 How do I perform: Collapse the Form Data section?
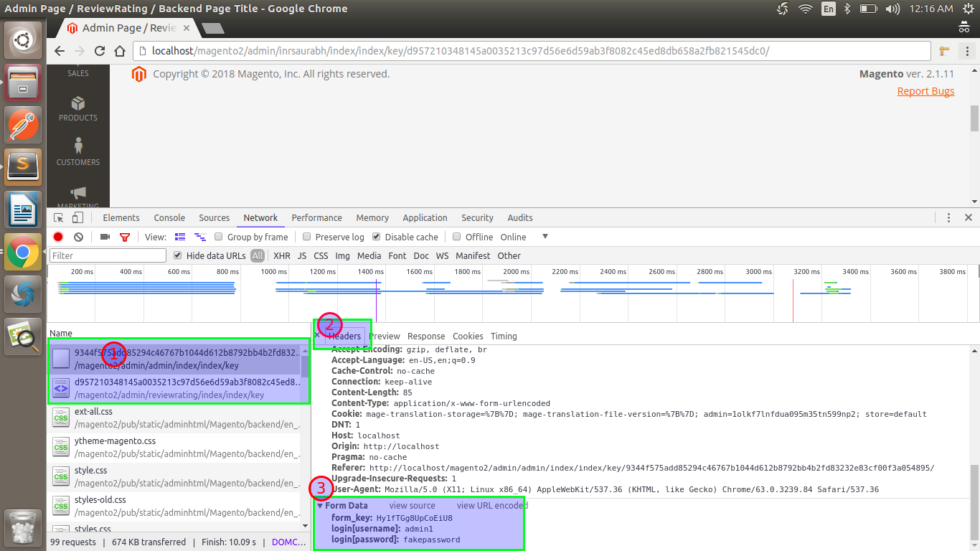point(320,506)
